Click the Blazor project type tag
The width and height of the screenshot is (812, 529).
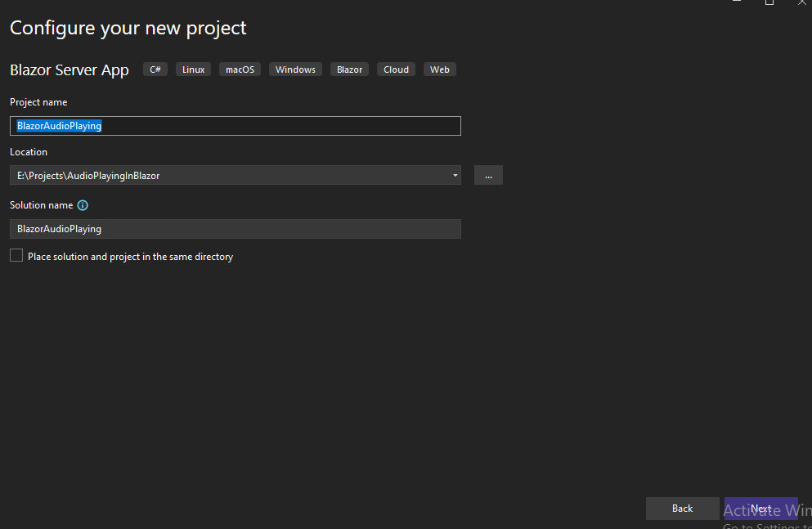pyautogui.click(x=349, y=69)
